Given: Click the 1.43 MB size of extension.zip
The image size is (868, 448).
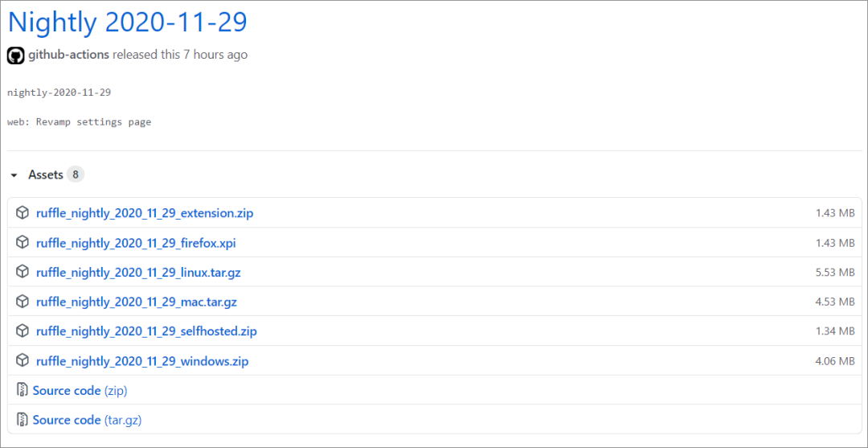Looking at the screenshot, I should [835, 213].
